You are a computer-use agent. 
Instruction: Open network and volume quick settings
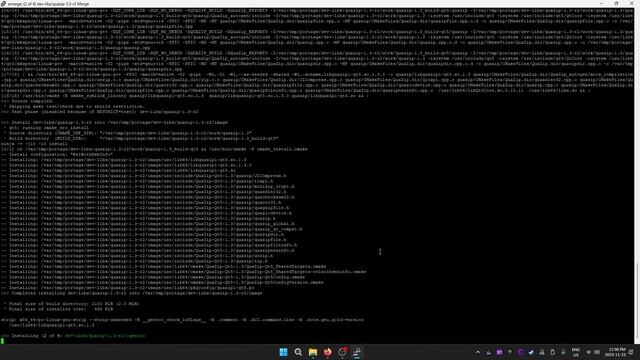pyautogui.click(x=593, y=352)
